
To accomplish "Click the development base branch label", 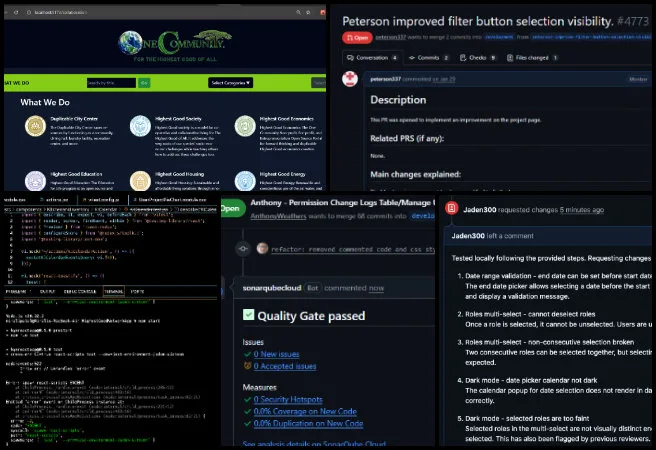I will (x=499, y=37).
